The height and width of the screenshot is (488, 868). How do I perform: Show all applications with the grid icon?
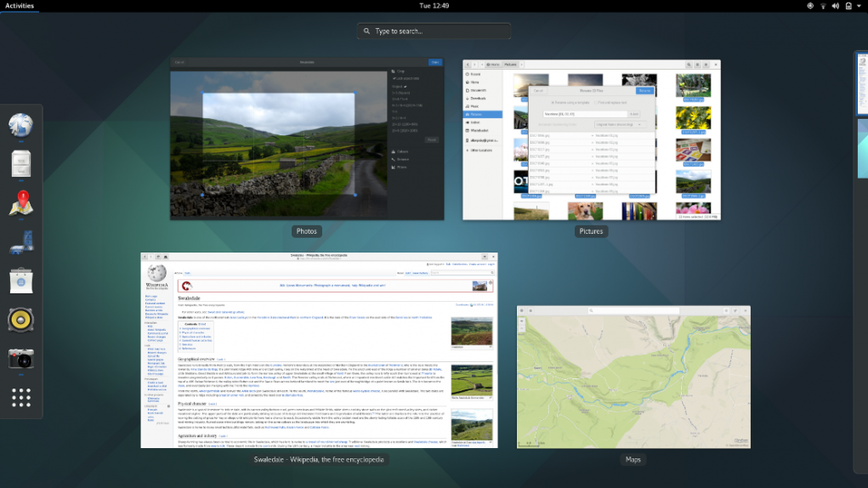21,398
